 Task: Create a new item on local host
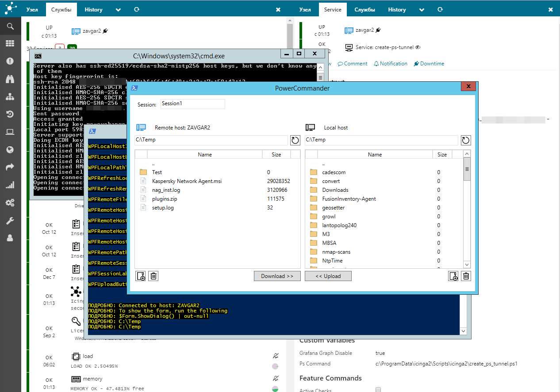(x=453, y=276)
